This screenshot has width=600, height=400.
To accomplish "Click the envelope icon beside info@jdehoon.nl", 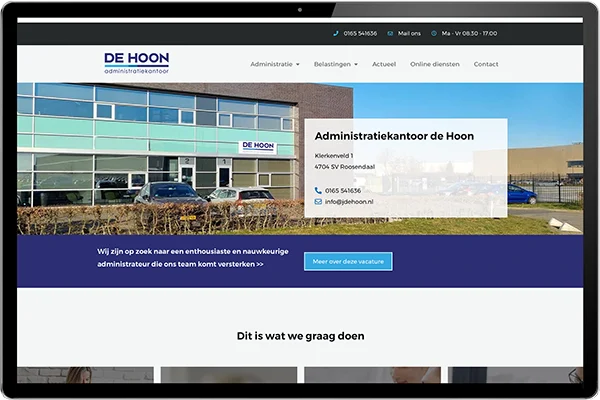I will click(318, 202).
